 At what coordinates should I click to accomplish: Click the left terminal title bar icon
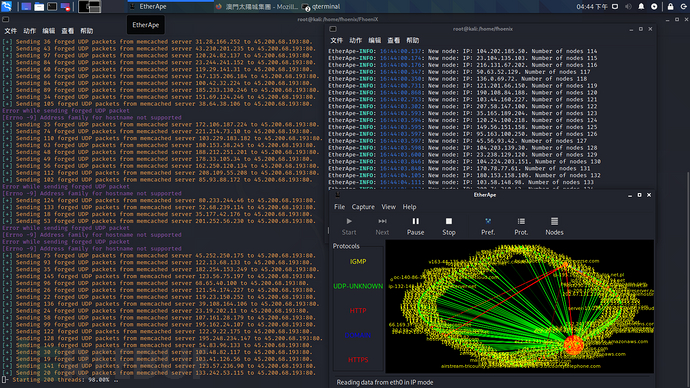[x=5, y=19]
